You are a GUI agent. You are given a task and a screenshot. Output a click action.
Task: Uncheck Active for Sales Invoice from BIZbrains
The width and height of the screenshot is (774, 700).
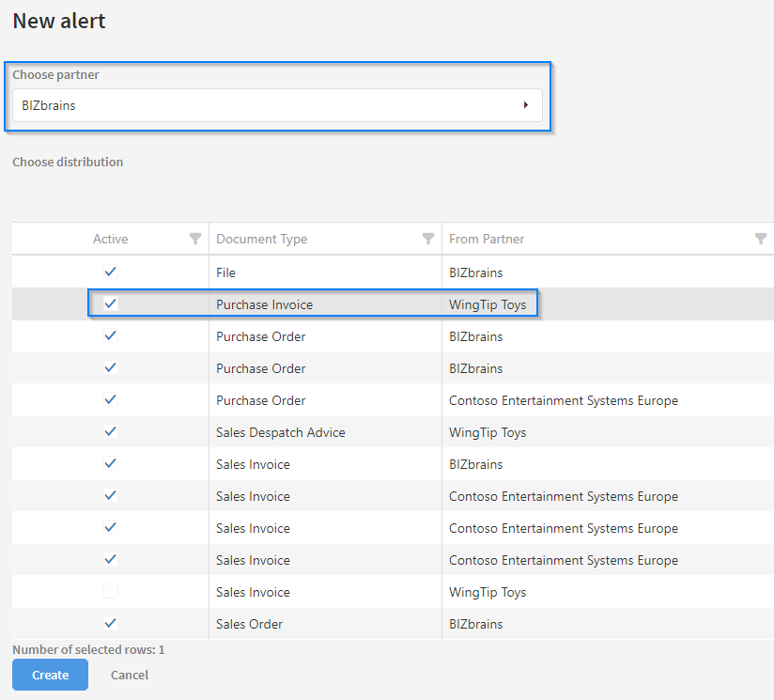click(111, 463)
